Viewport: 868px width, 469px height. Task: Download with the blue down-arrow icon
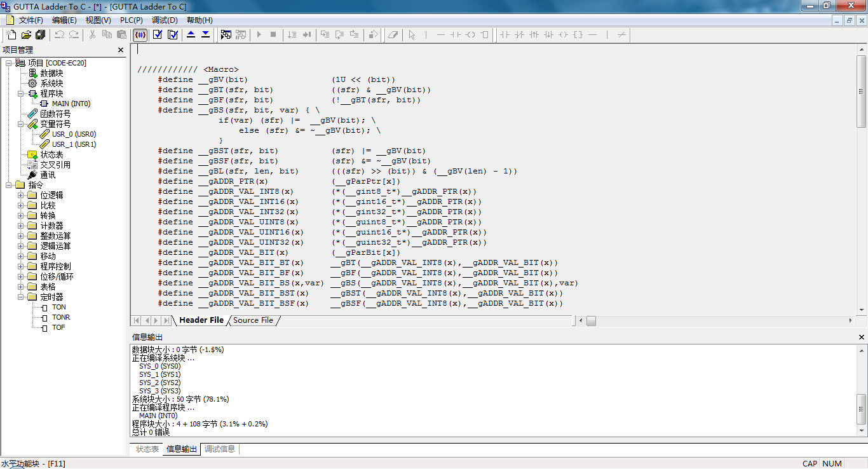205,34
